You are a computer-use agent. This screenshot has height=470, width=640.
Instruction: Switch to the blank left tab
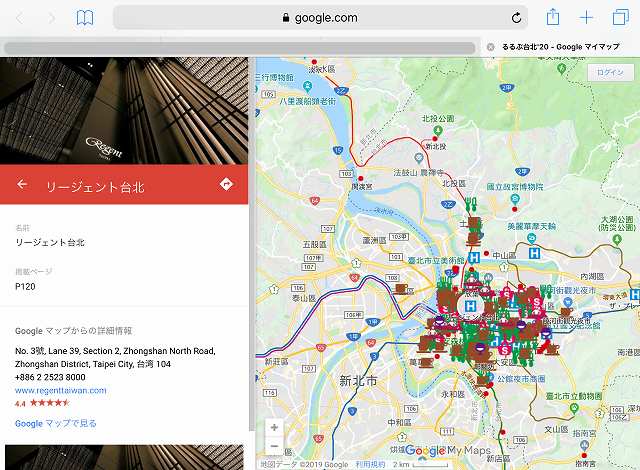240,47
